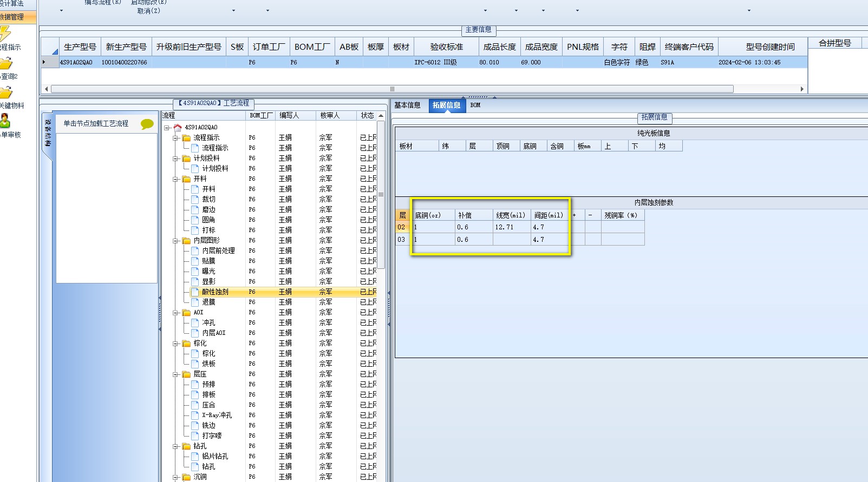Click the 合拼型号 column header
This screenshot has height=482, width=868.
[x=835, y=43]
